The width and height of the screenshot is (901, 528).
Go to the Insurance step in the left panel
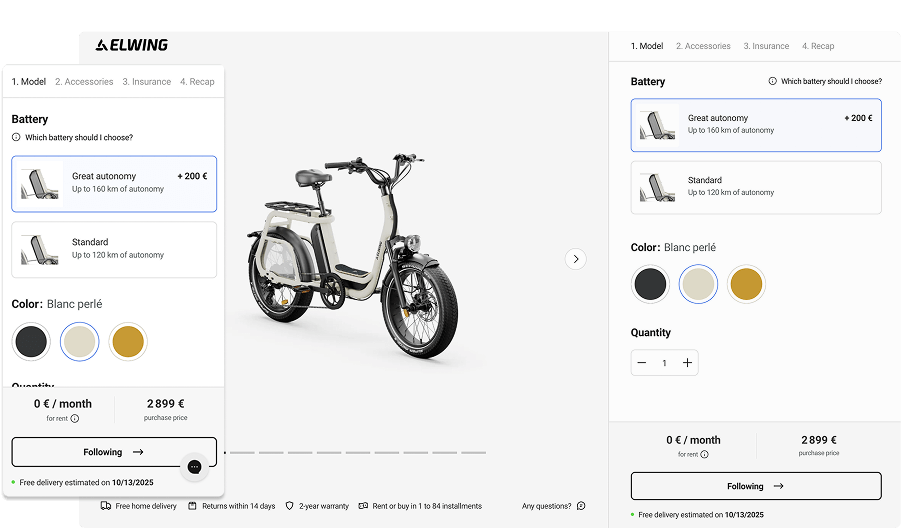click(147, 82)
